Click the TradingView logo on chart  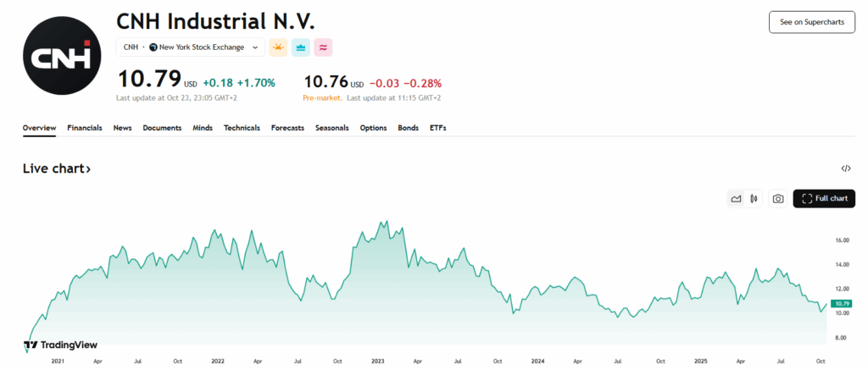[x=60, y=345]
